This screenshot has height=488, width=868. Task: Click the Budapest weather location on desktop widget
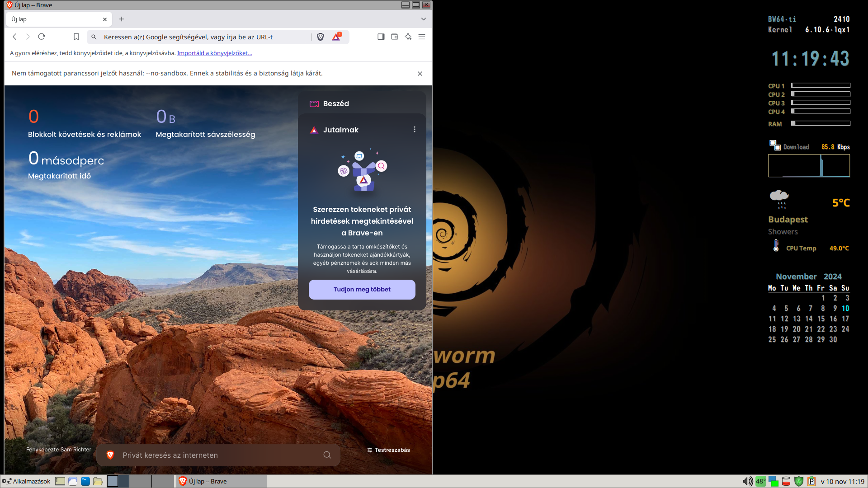[788, 220]
